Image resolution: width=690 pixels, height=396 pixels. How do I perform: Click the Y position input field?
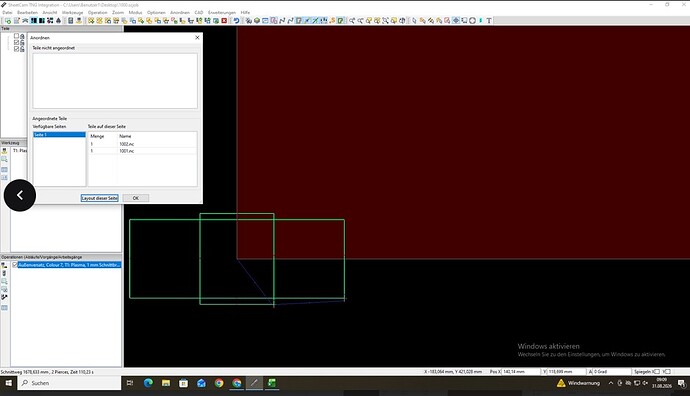coord(567,372)
